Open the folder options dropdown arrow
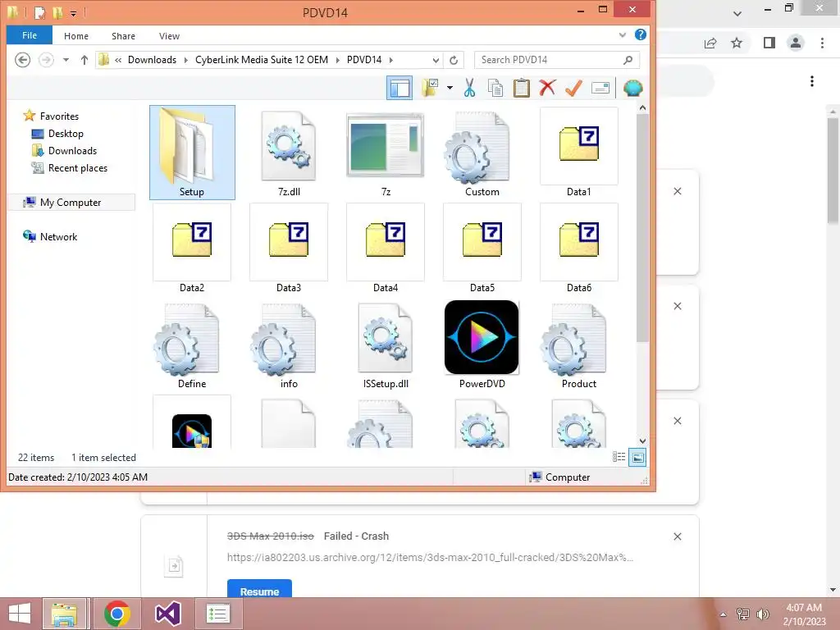The height and width of the screenshot is (630, 840). (450, 88)
